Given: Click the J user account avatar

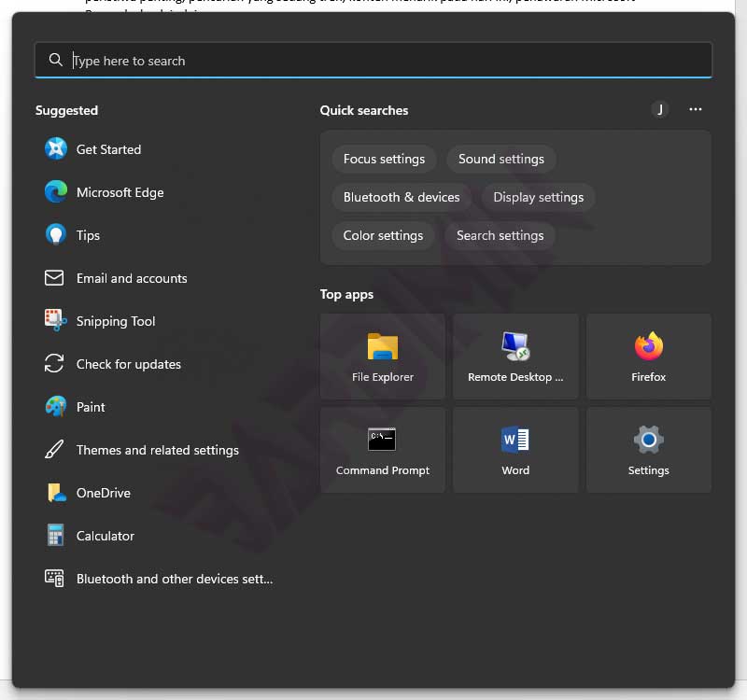Looking at the screenshot, I should [660, 109].
